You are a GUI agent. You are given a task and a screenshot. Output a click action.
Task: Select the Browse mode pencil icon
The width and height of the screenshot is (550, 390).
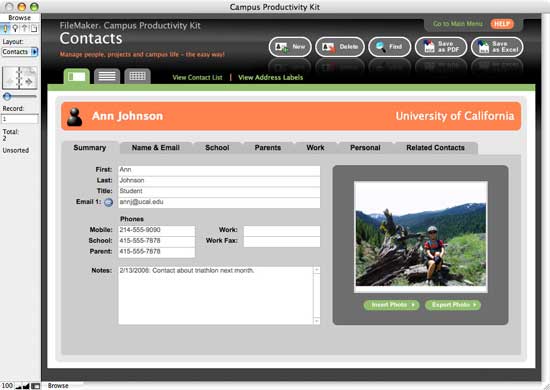[x=6, y=28]
